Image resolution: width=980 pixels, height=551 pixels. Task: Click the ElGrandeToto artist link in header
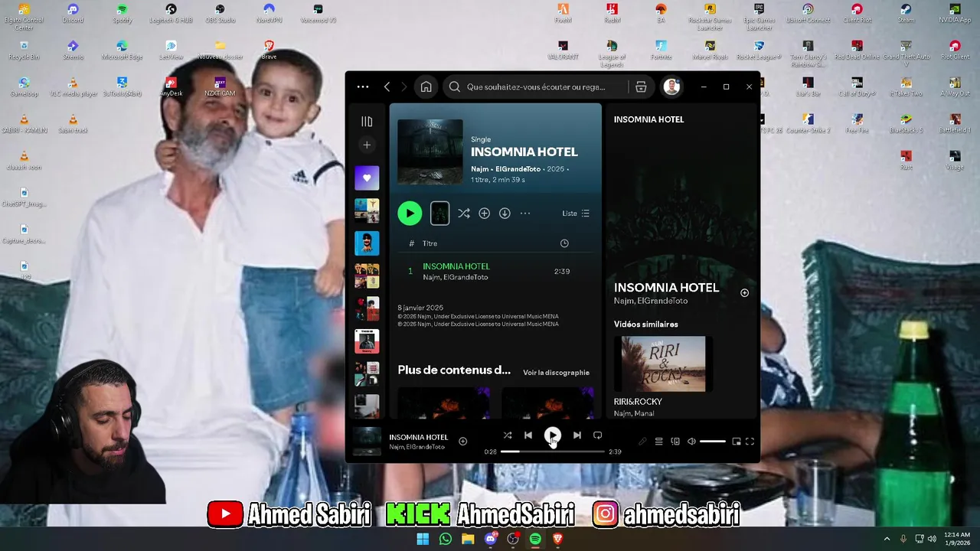point(518,169)
